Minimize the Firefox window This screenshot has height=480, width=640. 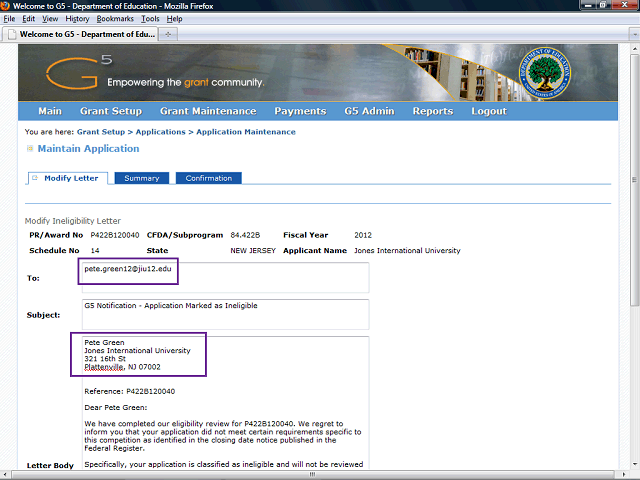[x=588, y=5]
